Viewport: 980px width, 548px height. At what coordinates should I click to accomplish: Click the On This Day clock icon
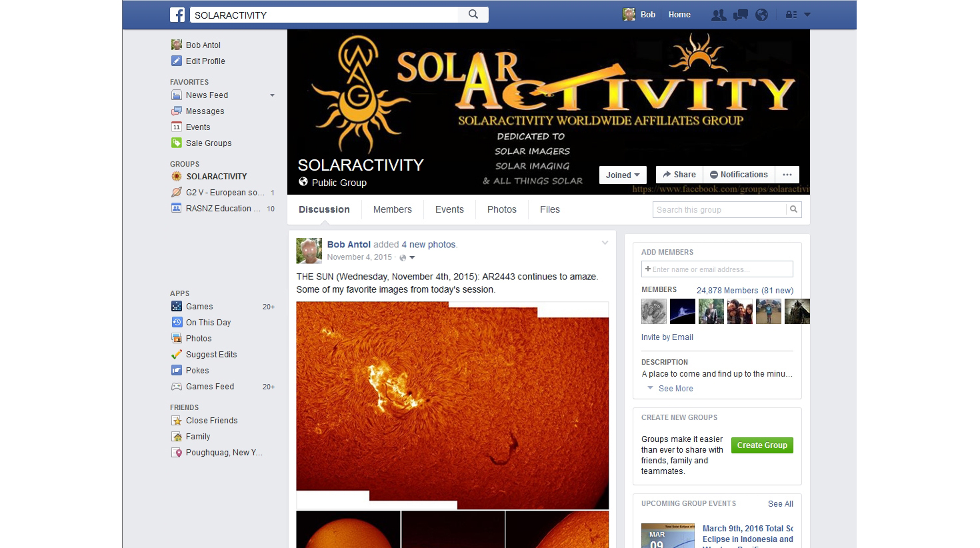click(177, 323)
